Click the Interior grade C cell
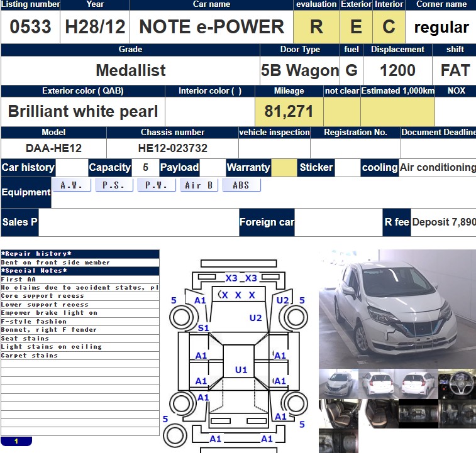The image size is (476, 453). tap(389, 26)
